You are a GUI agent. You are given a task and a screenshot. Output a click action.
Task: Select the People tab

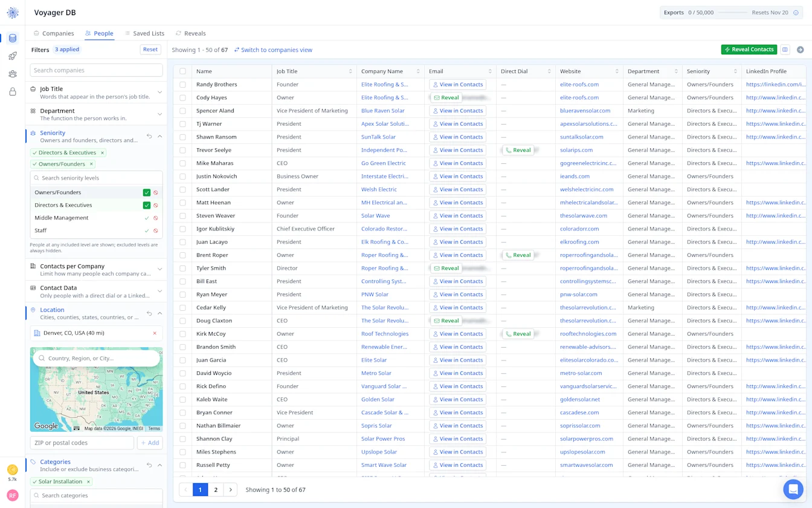coord(99,33)
